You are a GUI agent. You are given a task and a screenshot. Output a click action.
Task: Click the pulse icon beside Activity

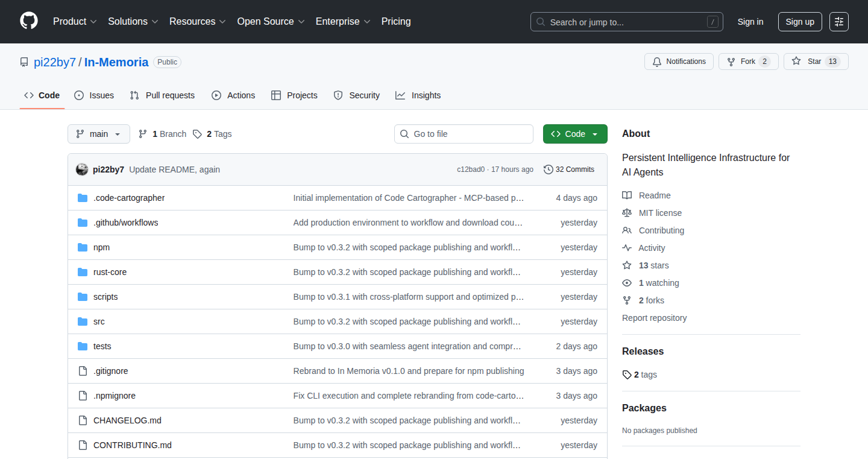tap(627, 248)
